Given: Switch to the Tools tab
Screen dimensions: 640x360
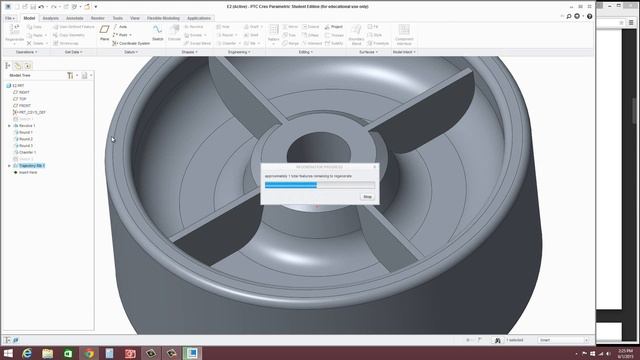Looking at the screenshot, I should 118,18.
